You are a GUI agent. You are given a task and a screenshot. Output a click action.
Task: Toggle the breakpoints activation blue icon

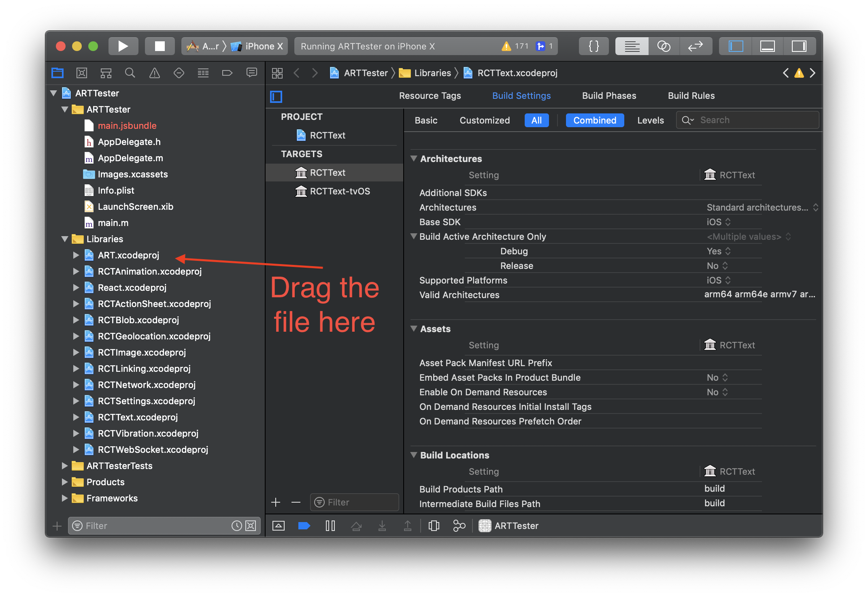[304, 526]
